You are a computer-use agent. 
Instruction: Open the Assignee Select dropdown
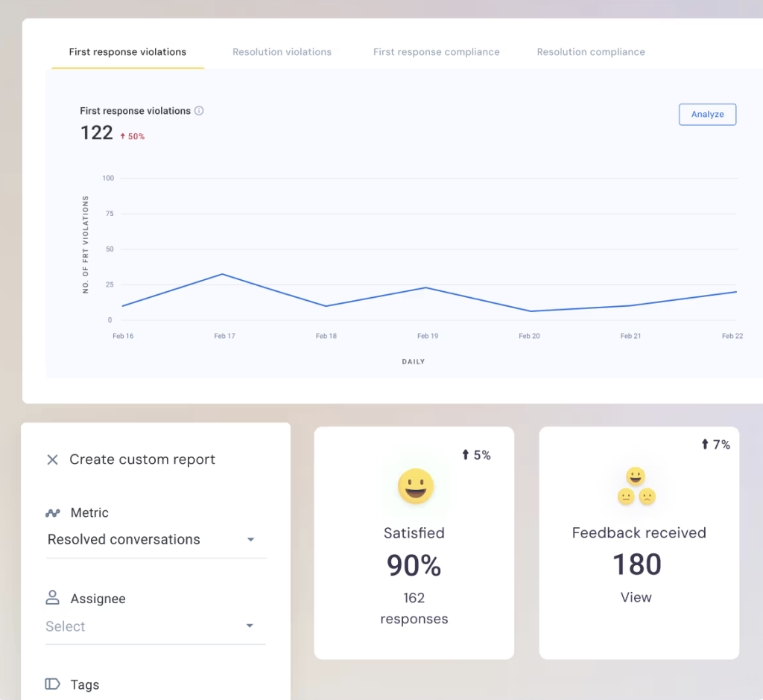tap(250, 626)
